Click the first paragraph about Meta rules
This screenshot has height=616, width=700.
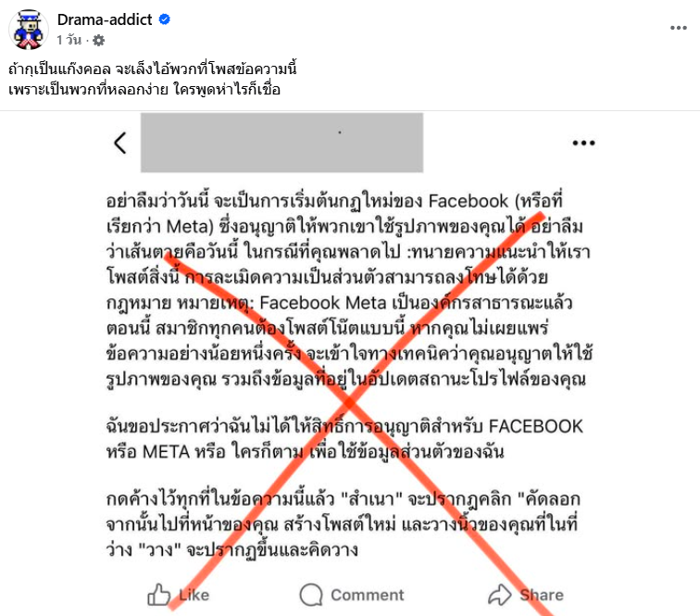[349, 290]
